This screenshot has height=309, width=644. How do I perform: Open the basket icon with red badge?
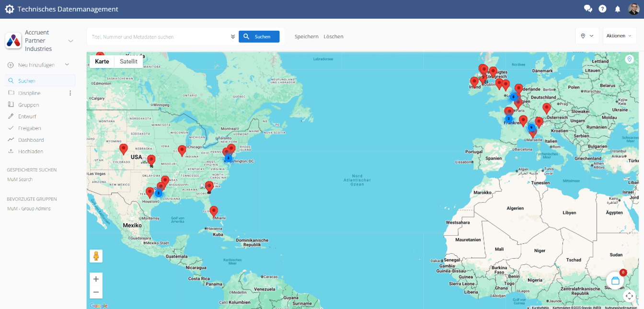[615, 281]
